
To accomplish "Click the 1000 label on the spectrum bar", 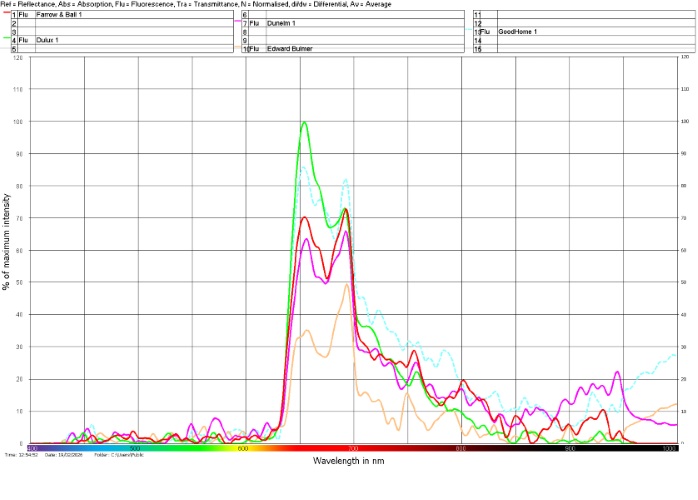I will [669, 448].
